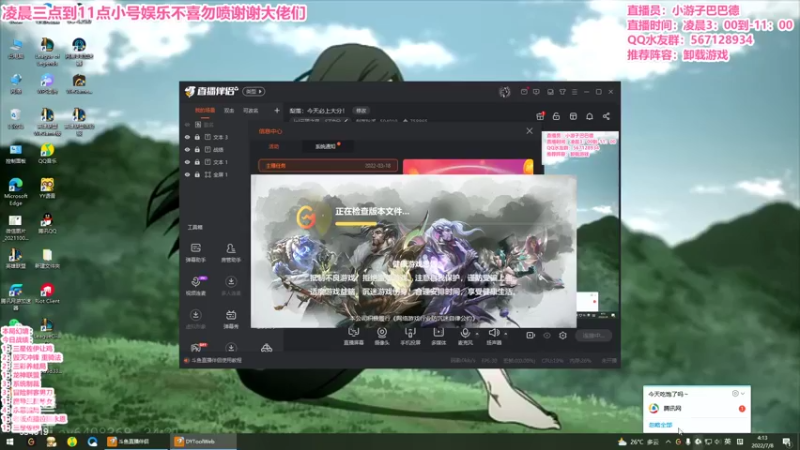Add 多媒体 multimedia source

pyautogui.click(x=438, y=336)
